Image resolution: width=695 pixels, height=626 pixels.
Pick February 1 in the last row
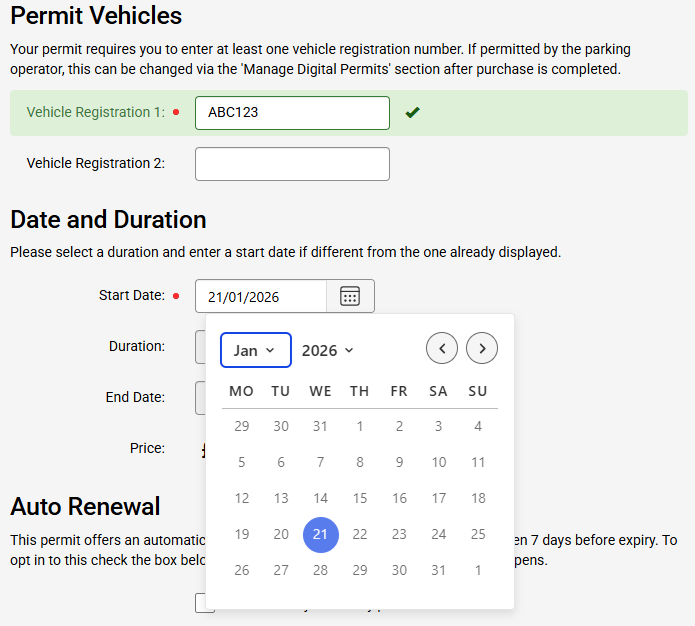[478, 570]
